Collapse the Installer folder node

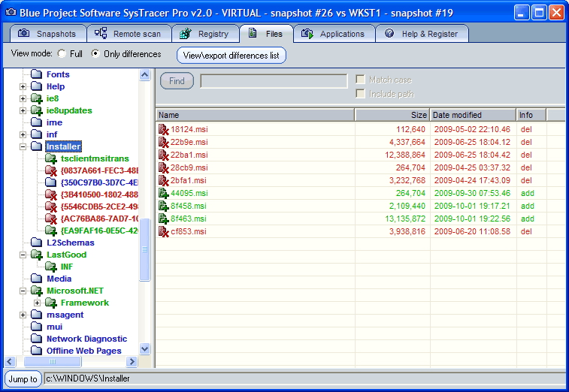pyautogui.click(x=23, y=146)
